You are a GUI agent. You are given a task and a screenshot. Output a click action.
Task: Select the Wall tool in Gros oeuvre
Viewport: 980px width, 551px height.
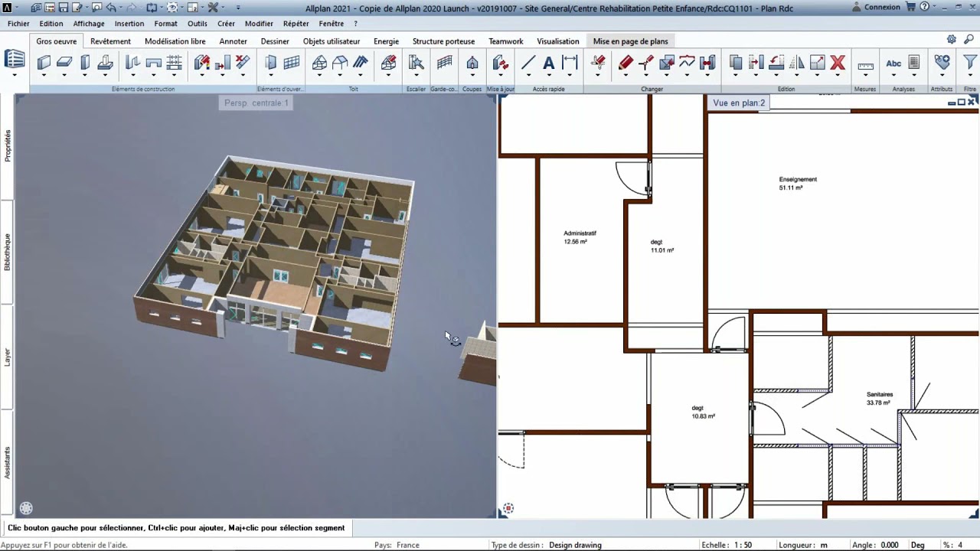pyautogui.click(x=44, y=63)
